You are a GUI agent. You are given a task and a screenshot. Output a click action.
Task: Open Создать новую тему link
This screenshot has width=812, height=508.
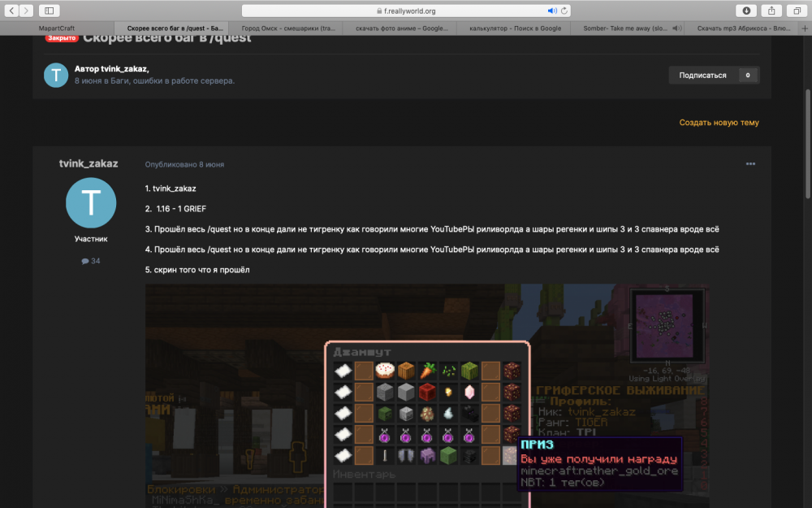click(x=719, y=123)
